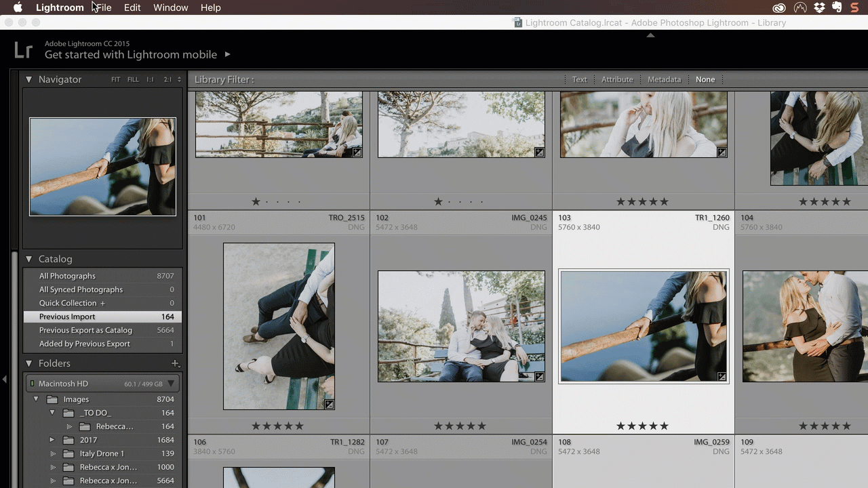Screen dimensions: 868x488
Task: Click develop adjustments badge on photo 103
Action: (x=722, y=377)
